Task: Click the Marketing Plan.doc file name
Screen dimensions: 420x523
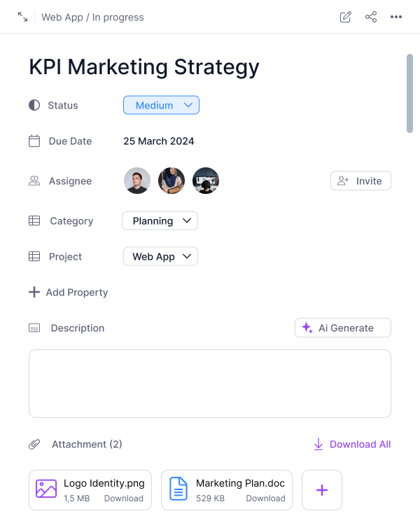Action: 241,483
